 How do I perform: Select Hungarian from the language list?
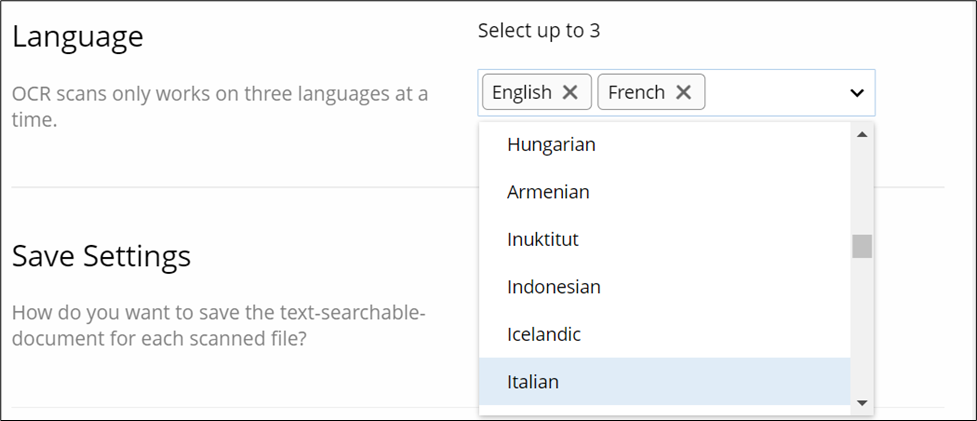coord(551,145)
